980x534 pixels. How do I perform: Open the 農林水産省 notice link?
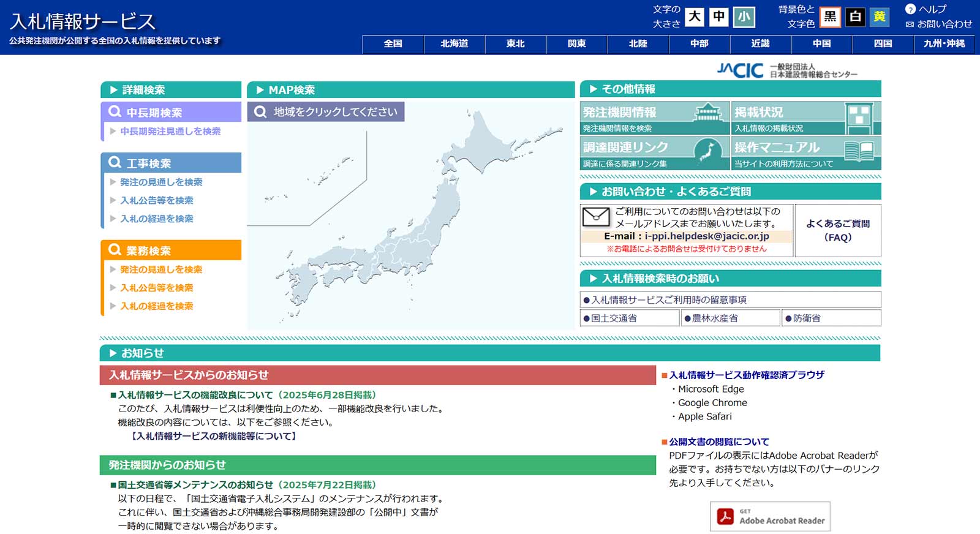tap(731, 318)
